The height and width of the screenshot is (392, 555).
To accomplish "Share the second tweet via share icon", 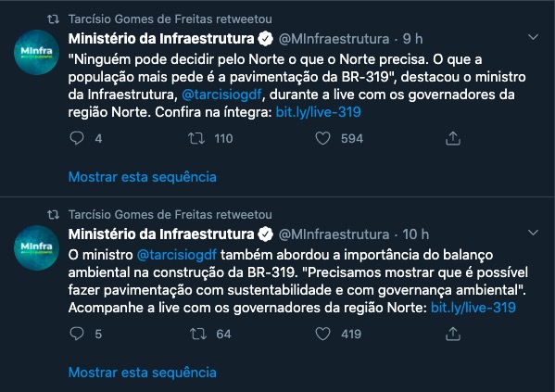I will pyautogui.click(x=453, y=334).
